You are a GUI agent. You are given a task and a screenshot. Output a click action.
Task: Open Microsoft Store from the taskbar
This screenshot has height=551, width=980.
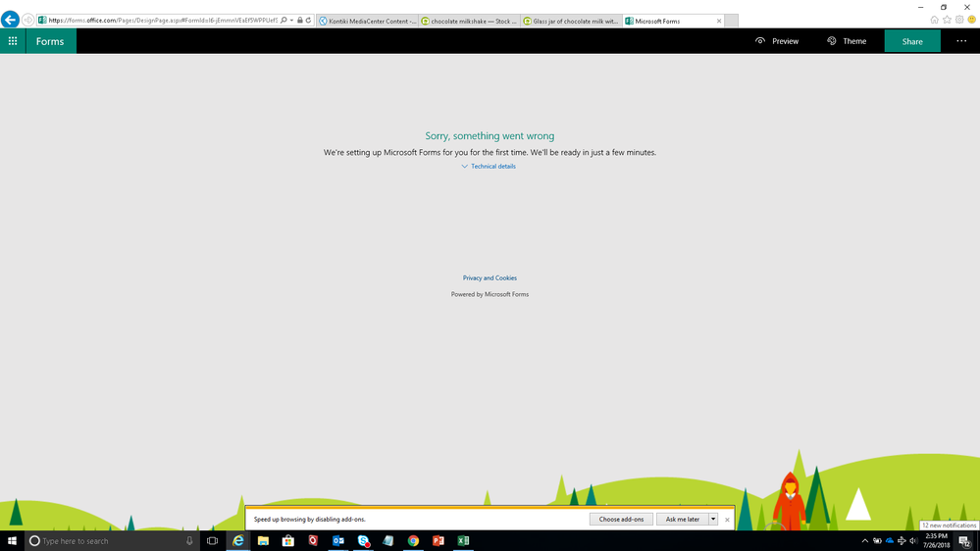[x=288, y=541]
